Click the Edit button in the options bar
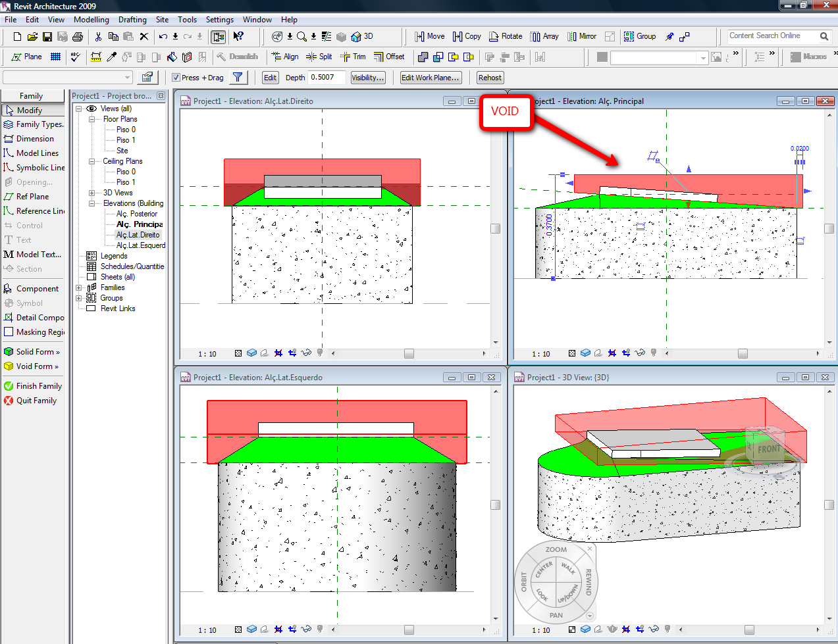Image resolution: width=838 pixels, height=644 pixels. [270, 78]
